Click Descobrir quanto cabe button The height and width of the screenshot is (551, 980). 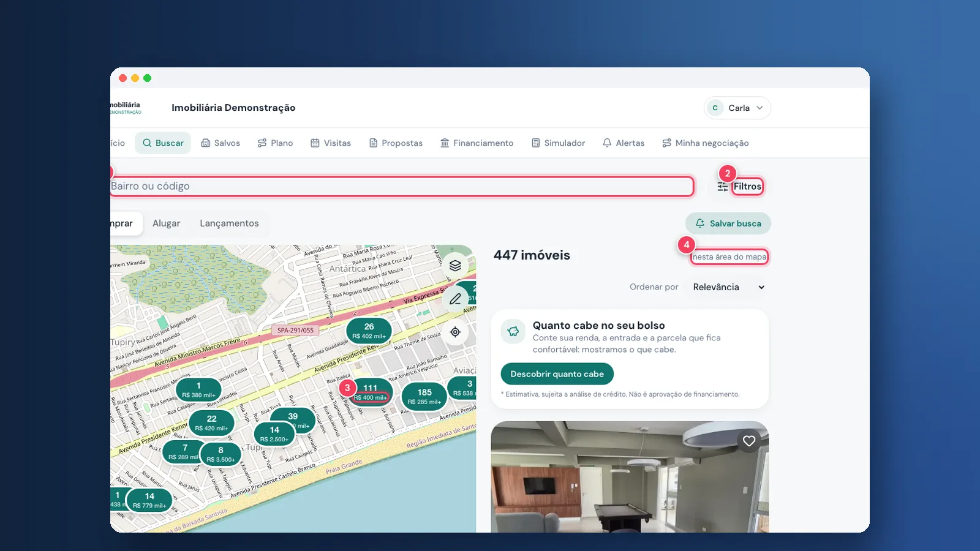coord(557,374)
